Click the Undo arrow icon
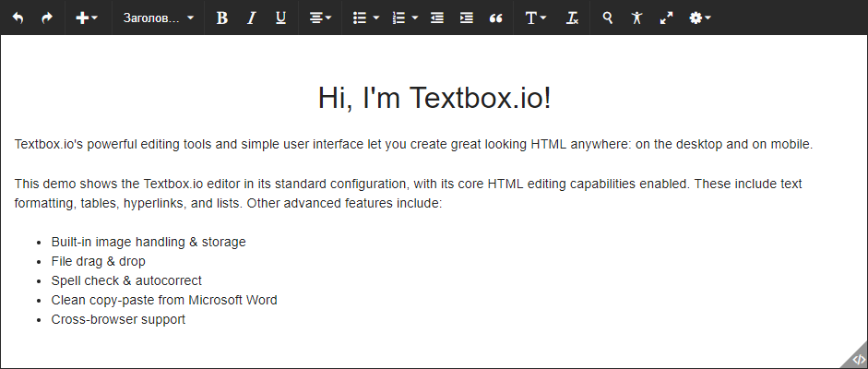868x369 pixels. [x=18, y=18]
